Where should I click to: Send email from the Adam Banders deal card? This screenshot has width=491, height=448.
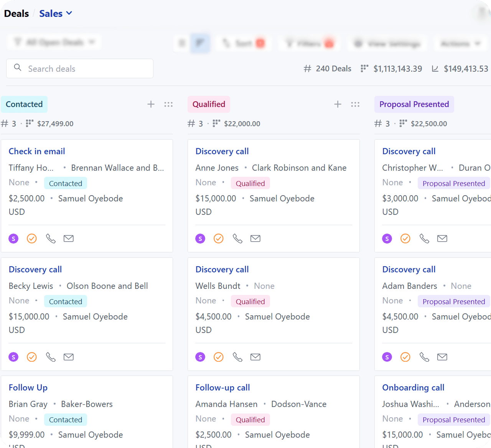442,357
